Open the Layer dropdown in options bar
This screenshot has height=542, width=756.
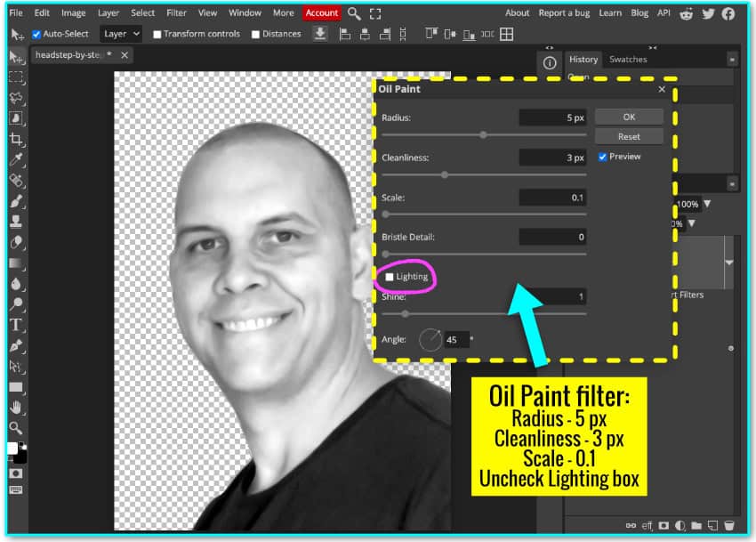(x=121, y=34)
